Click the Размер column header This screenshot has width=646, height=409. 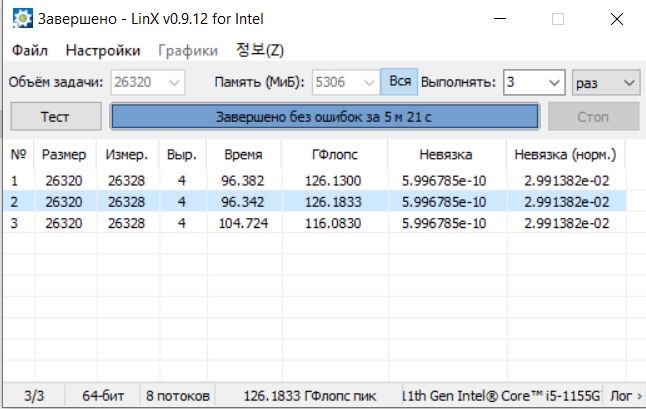(65, 155)
